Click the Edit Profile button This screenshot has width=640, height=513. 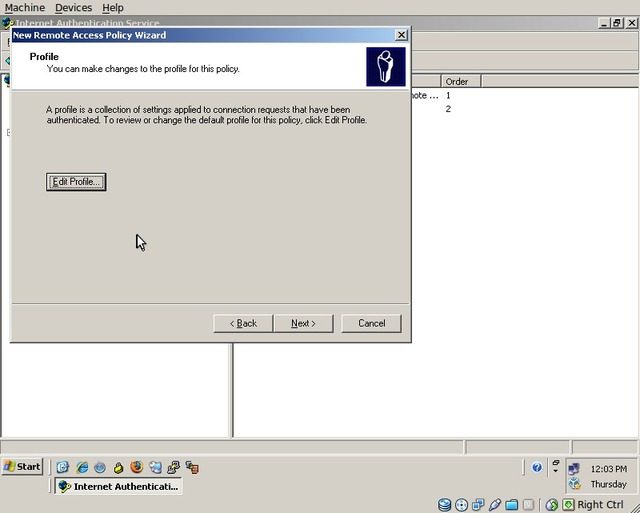(76, 182)
